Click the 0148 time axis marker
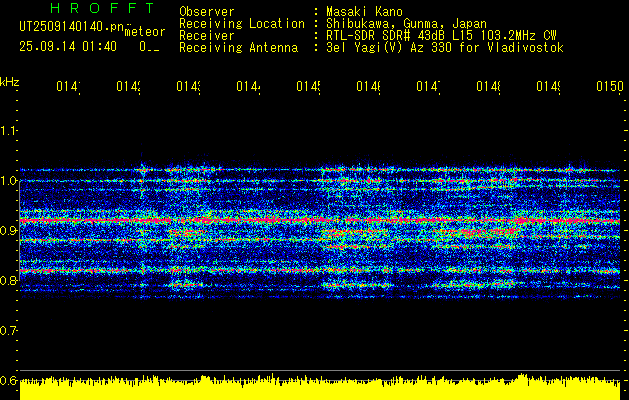The image size is (629, 400). pos(489,86)
